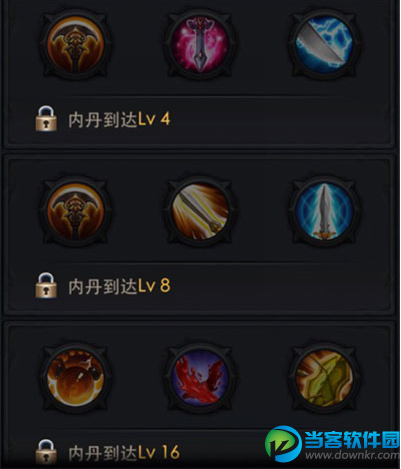Click the padlock next to 内丹到达Lv 16
Image resolution: width=401 pixels, height=469 pixels.
[46, 451]
